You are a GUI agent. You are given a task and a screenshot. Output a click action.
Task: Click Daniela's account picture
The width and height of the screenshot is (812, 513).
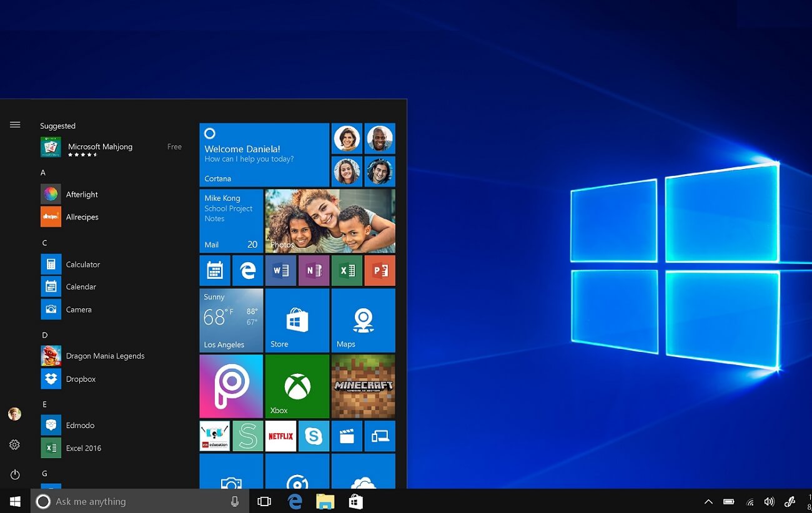(14, 413)
